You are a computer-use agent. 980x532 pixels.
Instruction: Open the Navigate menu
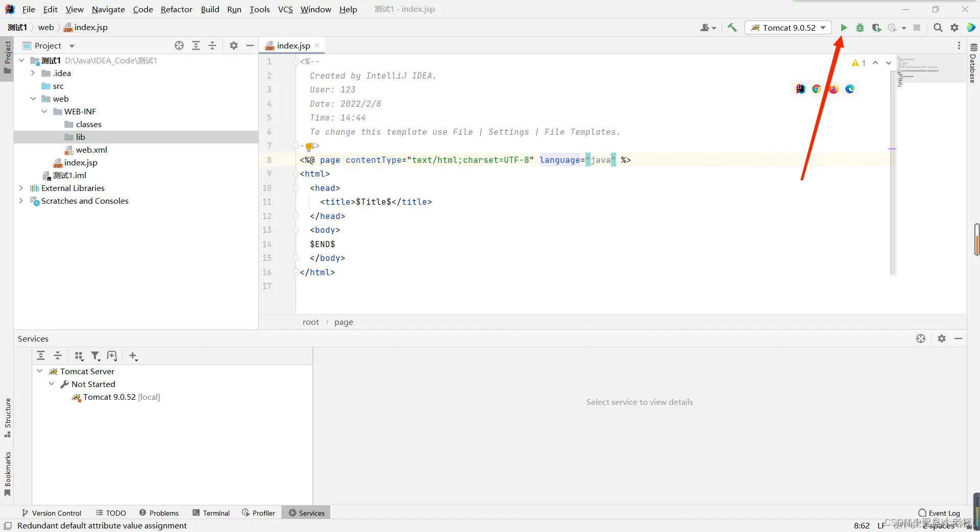[108, 9]
